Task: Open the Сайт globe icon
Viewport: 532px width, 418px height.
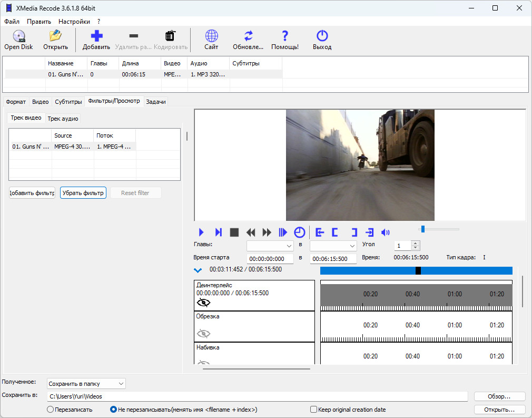Action: [x=211, y=36]
